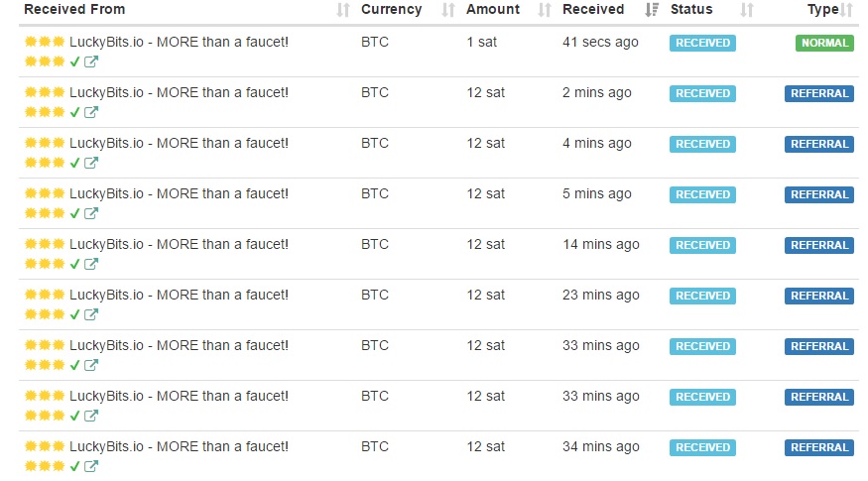Toggle descending sort icon beside Received header
Viewport: 868px width, 481px height.
[652, 10]
